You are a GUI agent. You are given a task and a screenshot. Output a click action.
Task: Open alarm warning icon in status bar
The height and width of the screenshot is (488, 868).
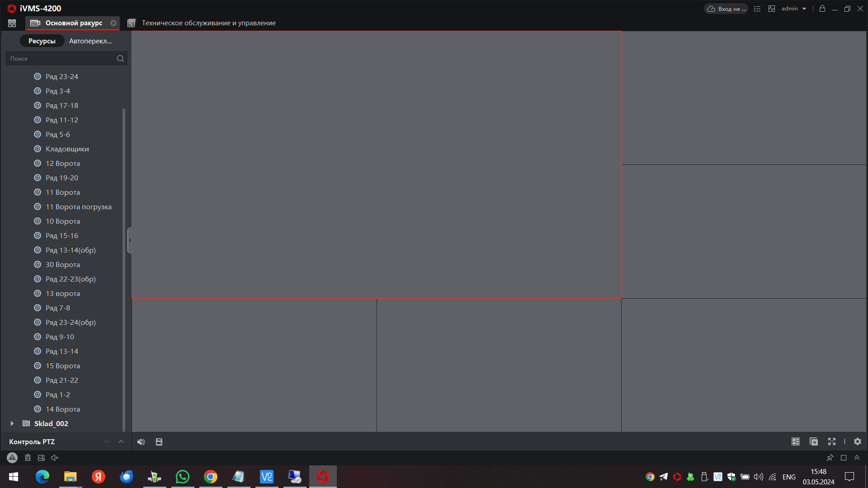pyautogui.click(x=12, y=458)
